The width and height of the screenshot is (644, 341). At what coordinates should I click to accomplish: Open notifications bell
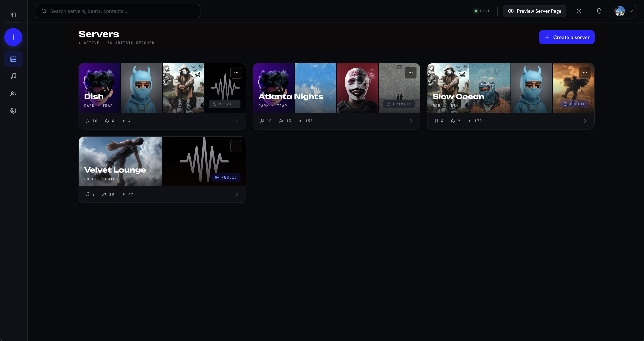pos(599,11)
